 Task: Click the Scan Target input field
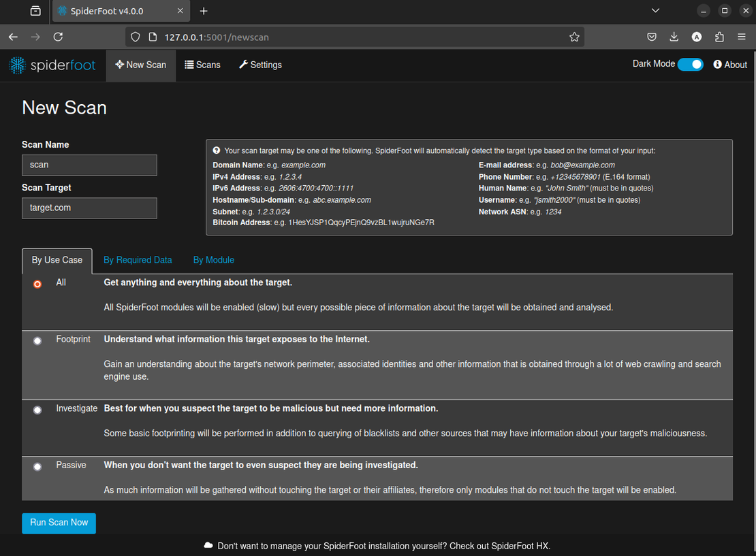(89, 208)
